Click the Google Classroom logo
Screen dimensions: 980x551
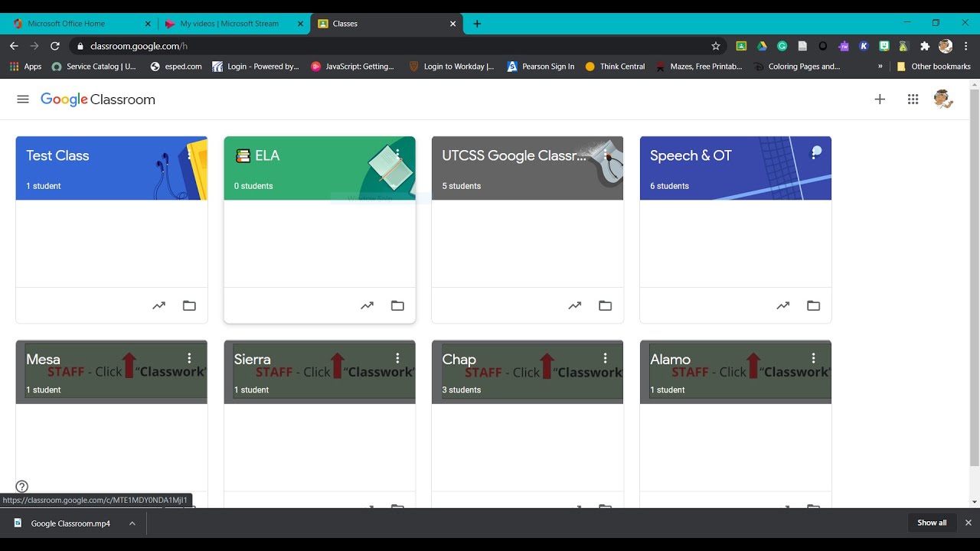[98, 99]
